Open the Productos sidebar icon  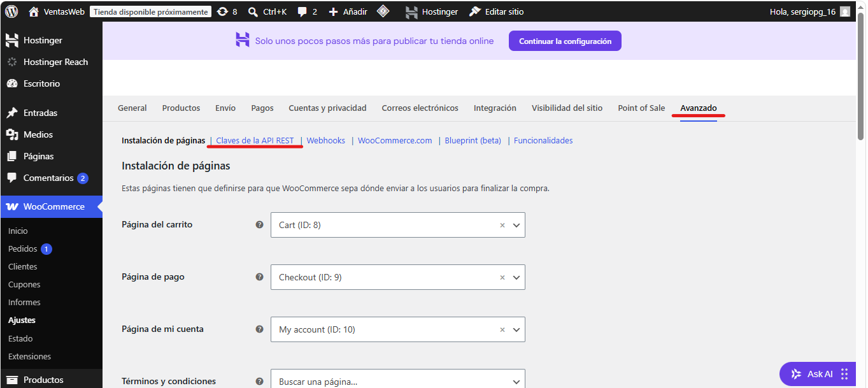pos(11,380)
